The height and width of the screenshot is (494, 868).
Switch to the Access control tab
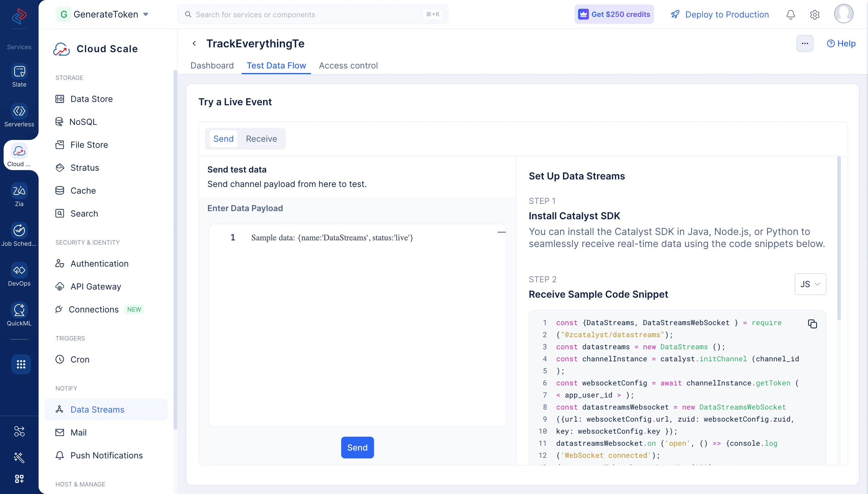pyautogui.click(x=348, y=65)
